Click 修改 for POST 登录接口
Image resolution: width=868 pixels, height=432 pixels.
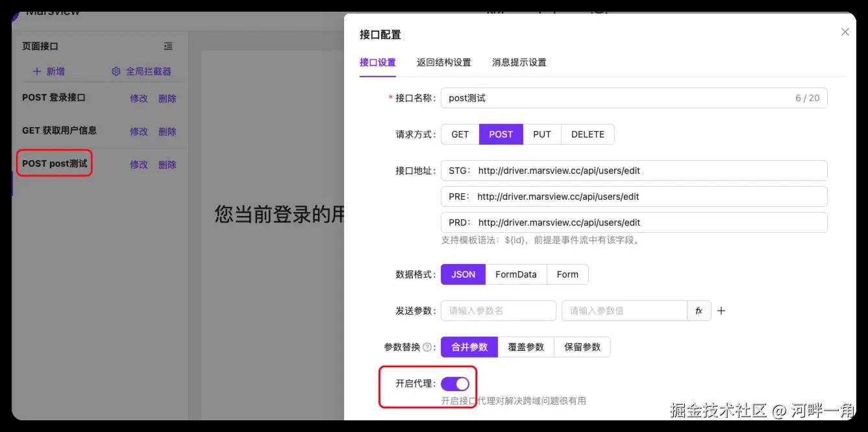coord(139,99)
